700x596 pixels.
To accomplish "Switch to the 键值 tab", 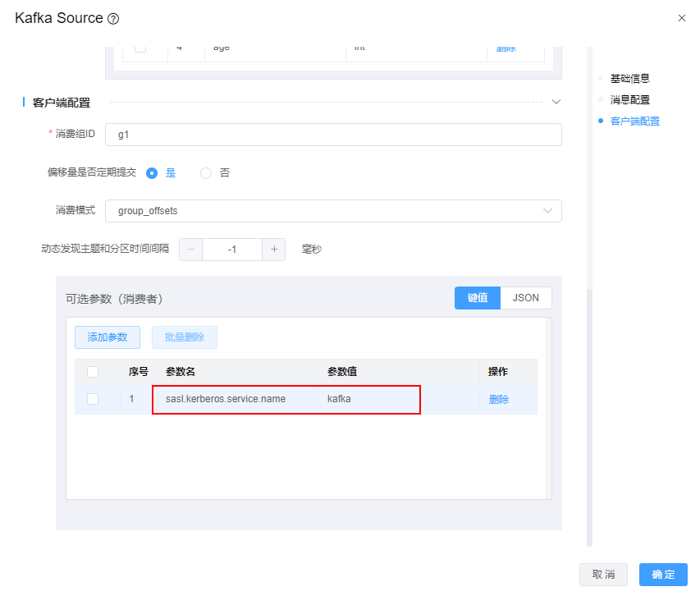I will (x=478, y=298).
